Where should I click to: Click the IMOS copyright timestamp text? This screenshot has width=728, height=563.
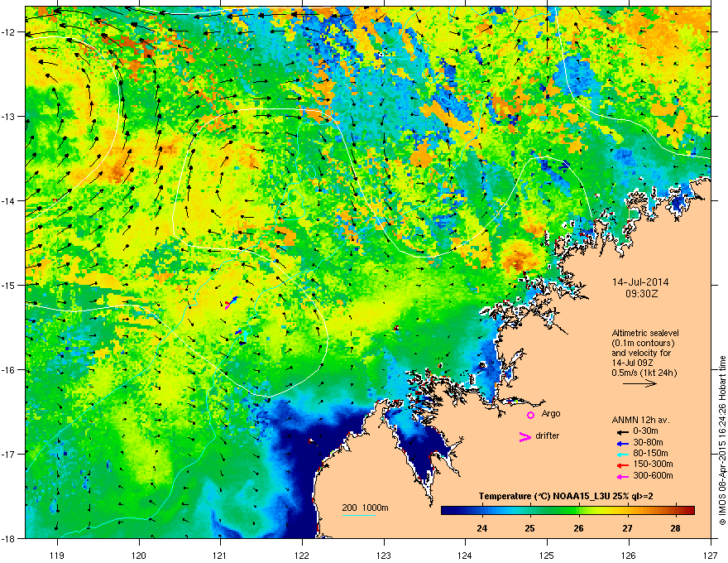point(722,440)
